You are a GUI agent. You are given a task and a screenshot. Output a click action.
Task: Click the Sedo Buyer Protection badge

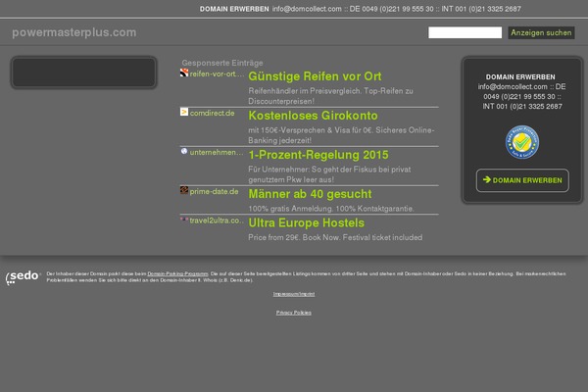tap(522, 142)
